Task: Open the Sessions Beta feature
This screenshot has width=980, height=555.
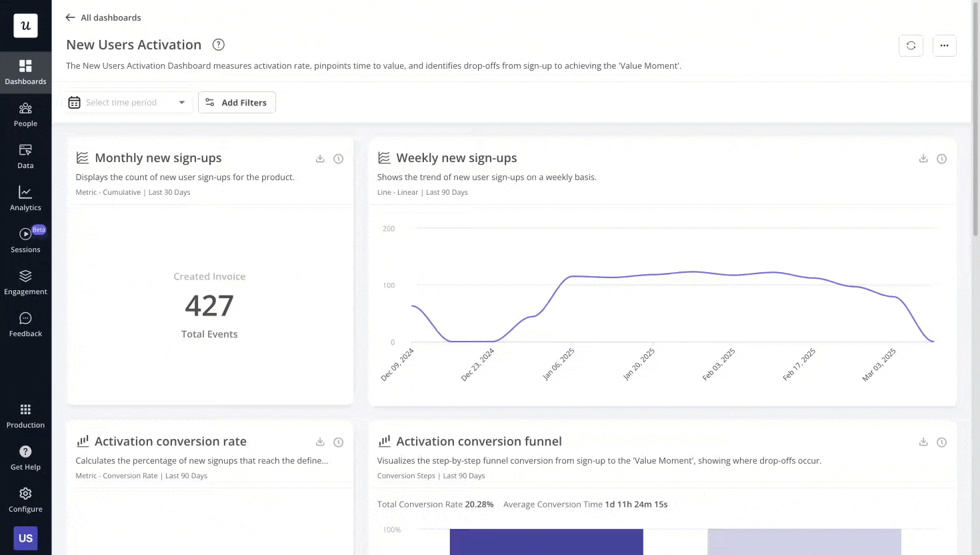Action: 25,240
